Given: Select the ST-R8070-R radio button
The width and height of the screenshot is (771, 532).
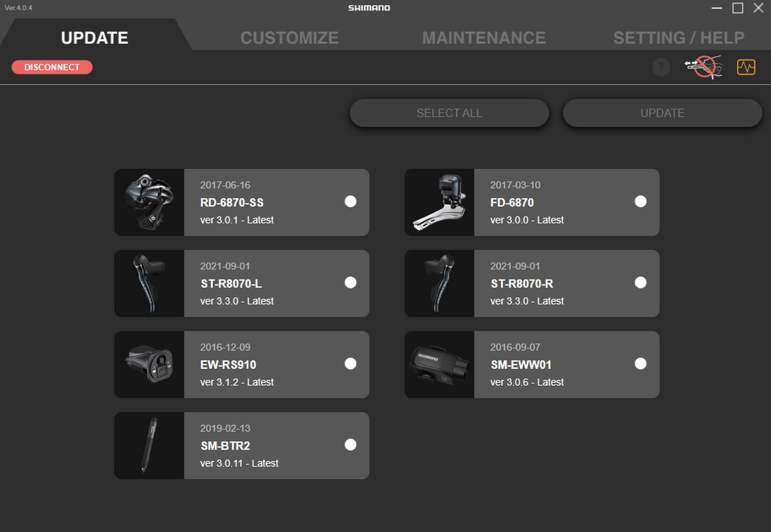Looking at the screenshot, I should pos(640,283).
